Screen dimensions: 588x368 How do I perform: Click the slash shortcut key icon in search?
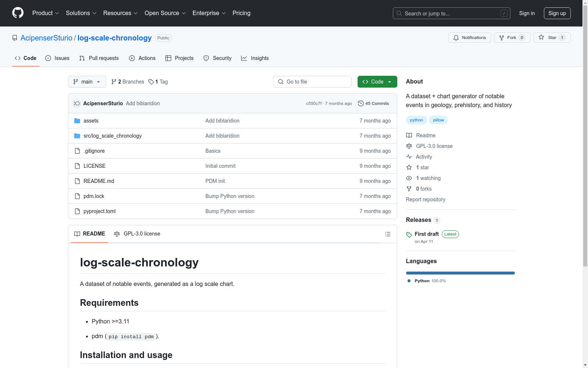coord(504,13)
